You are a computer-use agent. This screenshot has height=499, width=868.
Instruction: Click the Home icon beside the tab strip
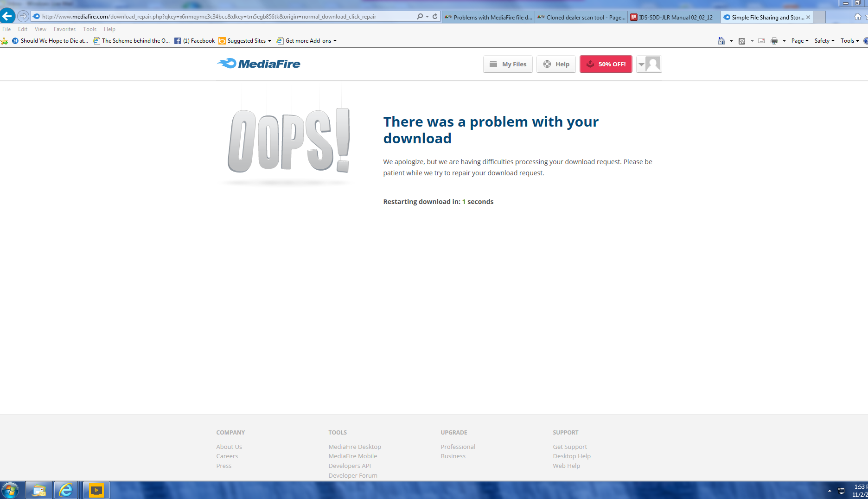click(857, 17)
